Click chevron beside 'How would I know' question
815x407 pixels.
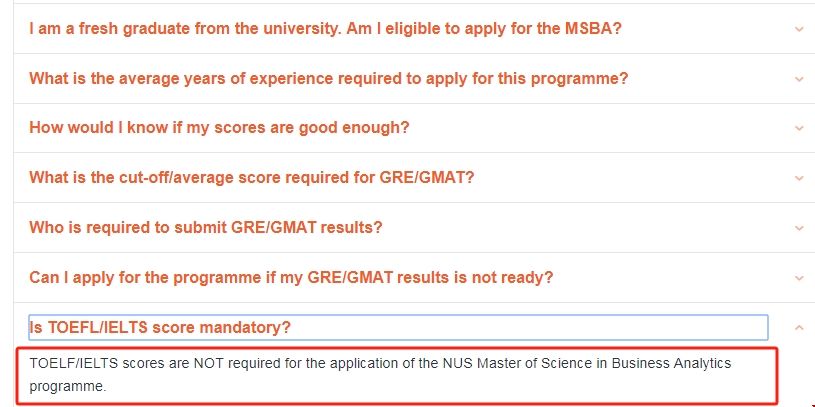(798, 129)
